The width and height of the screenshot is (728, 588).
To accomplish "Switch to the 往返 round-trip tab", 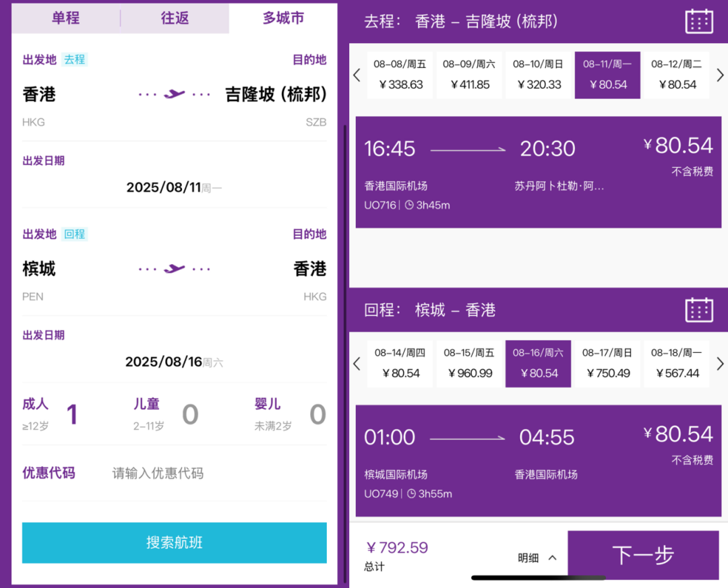I will [175, 18].
